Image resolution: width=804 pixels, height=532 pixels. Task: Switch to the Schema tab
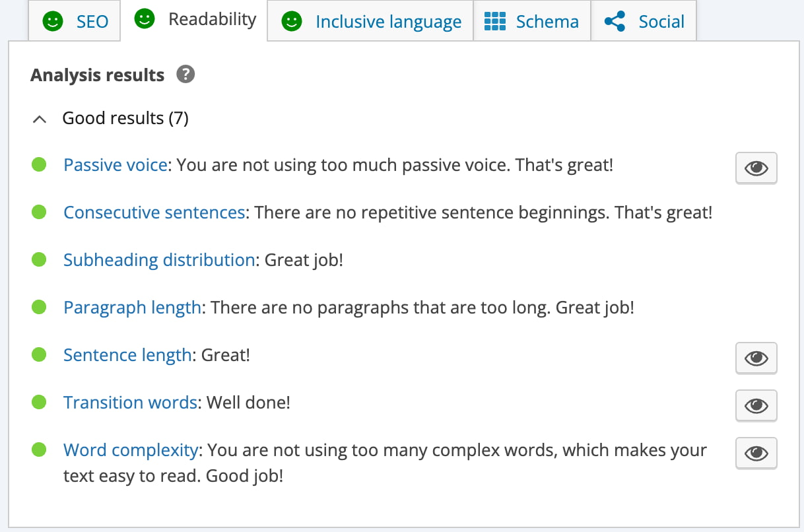tap(532, 20)
